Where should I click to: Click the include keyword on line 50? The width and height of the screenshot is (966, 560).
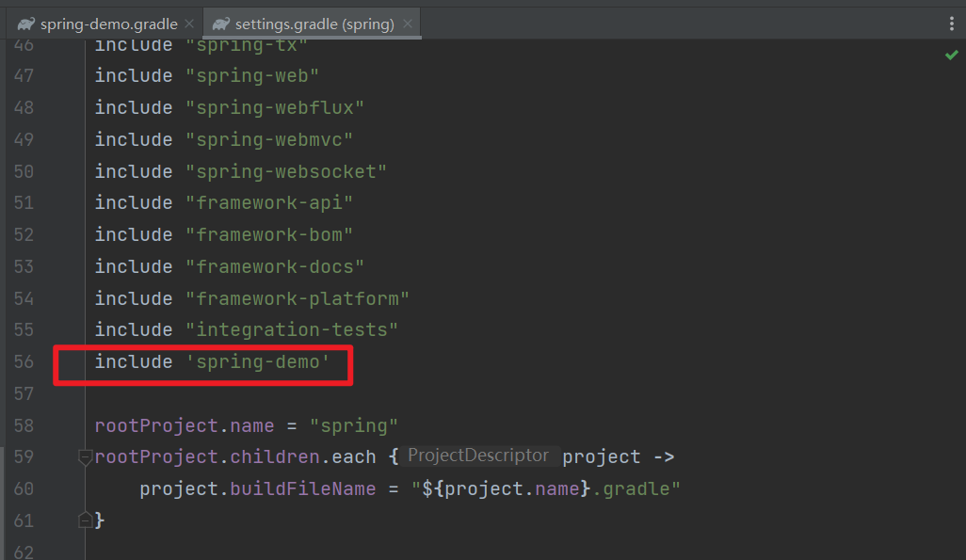pyautogui.click(x=134, y=171)
